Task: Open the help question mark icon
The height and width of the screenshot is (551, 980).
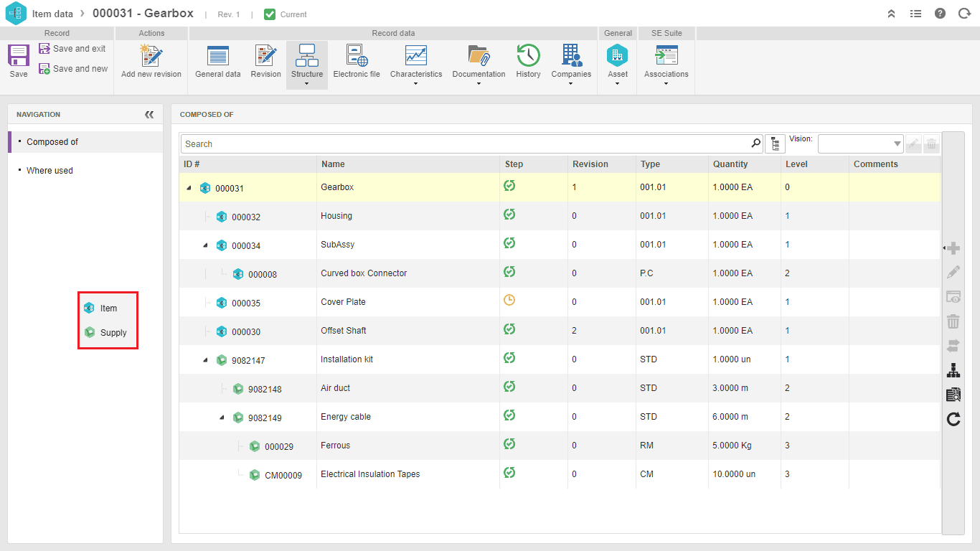Action: tap(940, 14)
